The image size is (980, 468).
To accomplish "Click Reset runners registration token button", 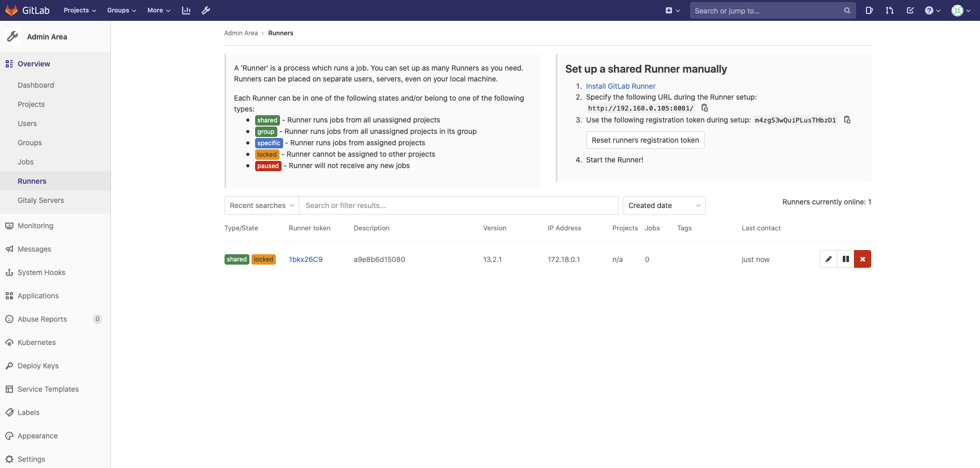I will [646, 140].
